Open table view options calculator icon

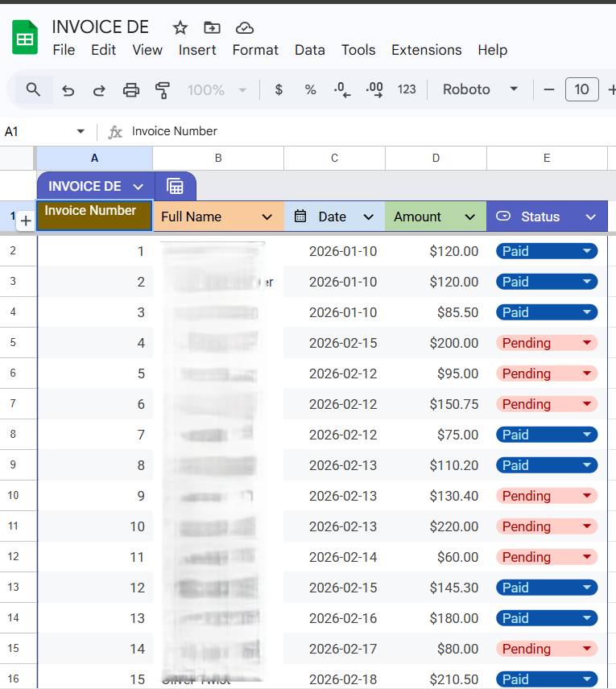tap(175, 186)
